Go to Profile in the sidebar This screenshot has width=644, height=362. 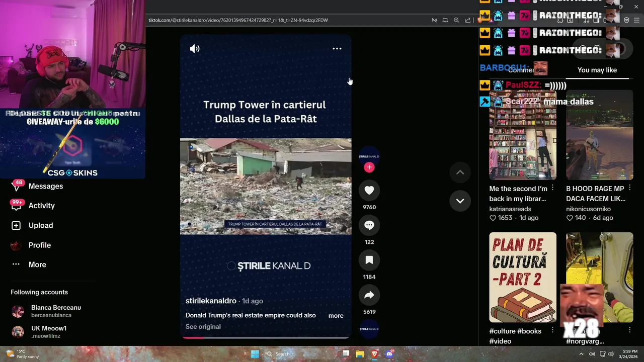[x=31, y=245]
